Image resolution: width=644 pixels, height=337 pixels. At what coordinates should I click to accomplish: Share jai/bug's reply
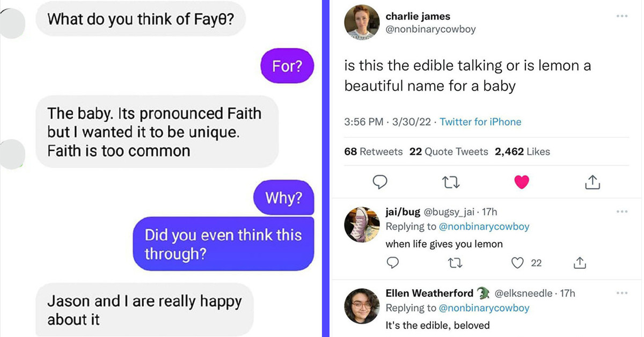coord(580,262)
